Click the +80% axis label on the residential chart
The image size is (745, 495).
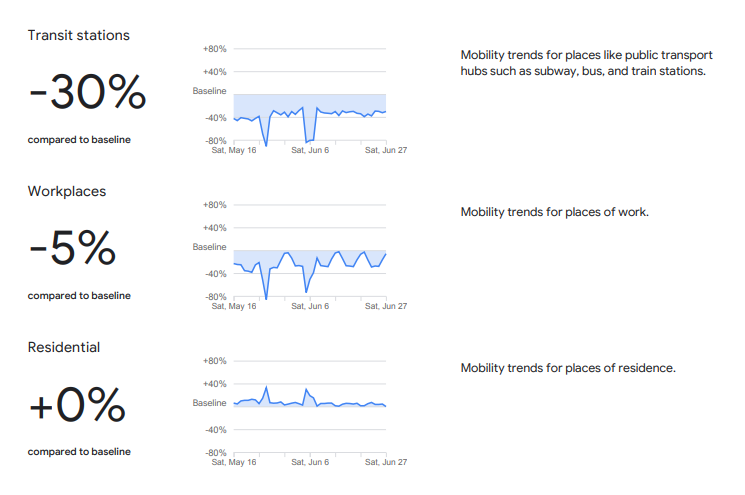(x=214, y=360)
